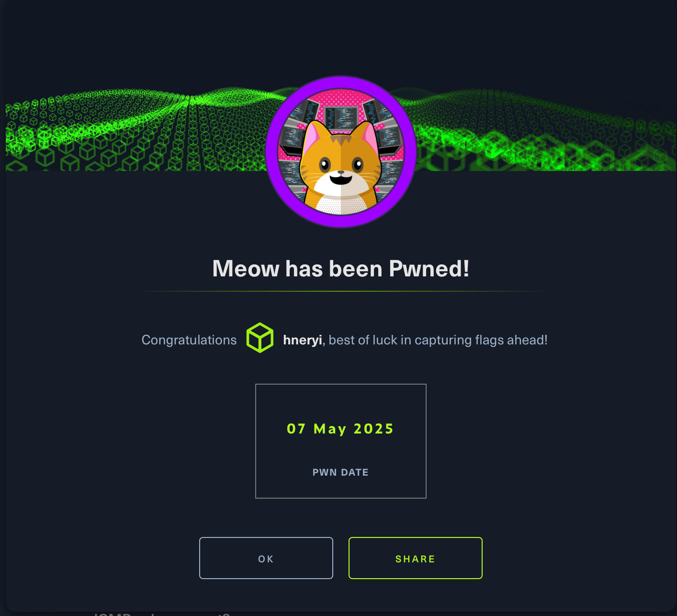Click the word Congratulations
Viewport: 677px width, 616px height.
pyautogui.click(x=189, y=340)
